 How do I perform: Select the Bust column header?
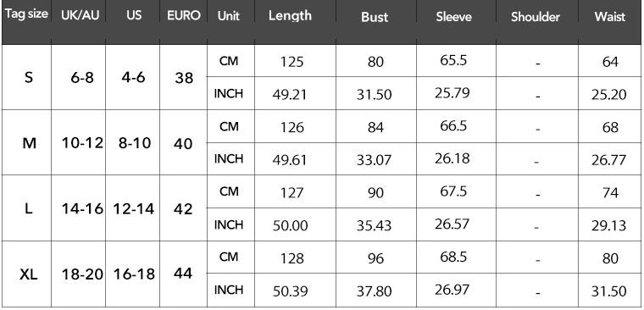(375, 17)
